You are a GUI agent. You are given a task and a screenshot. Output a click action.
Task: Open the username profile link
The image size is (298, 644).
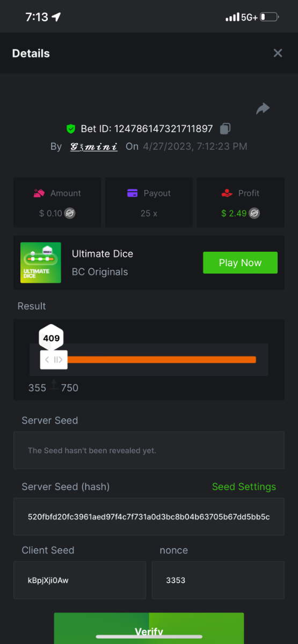[x=94, y=146]
